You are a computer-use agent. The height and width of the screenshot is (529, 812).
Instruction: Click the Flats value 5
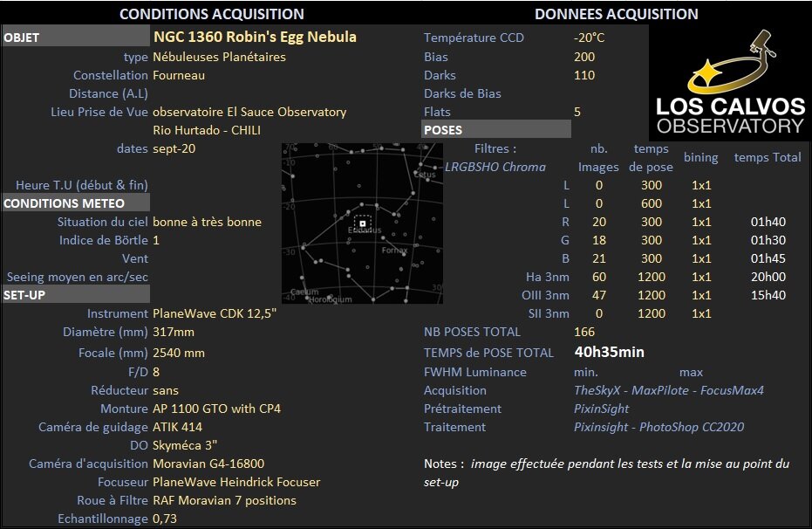[x=577, y=112]
